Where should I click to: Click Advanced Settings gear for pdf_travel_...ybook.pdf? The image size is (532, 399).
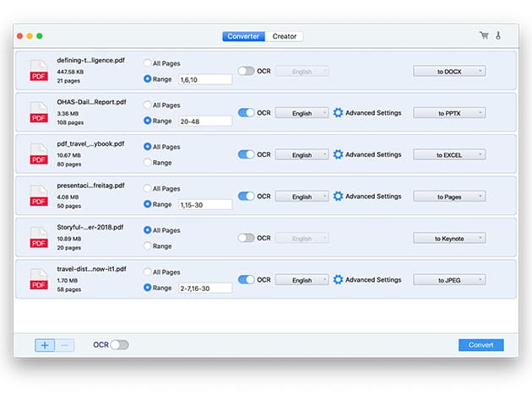click(x=339, y=155)
